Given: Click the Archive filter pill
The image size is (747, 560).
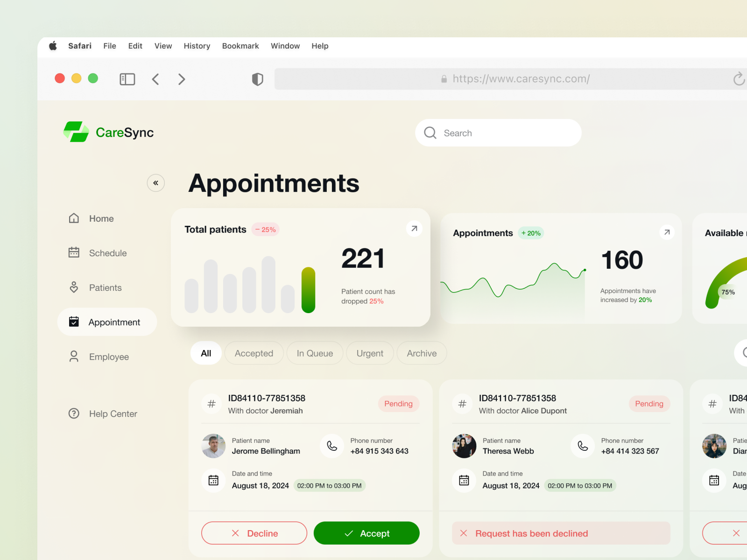Looking at the screenshot, I should point(421,353).
